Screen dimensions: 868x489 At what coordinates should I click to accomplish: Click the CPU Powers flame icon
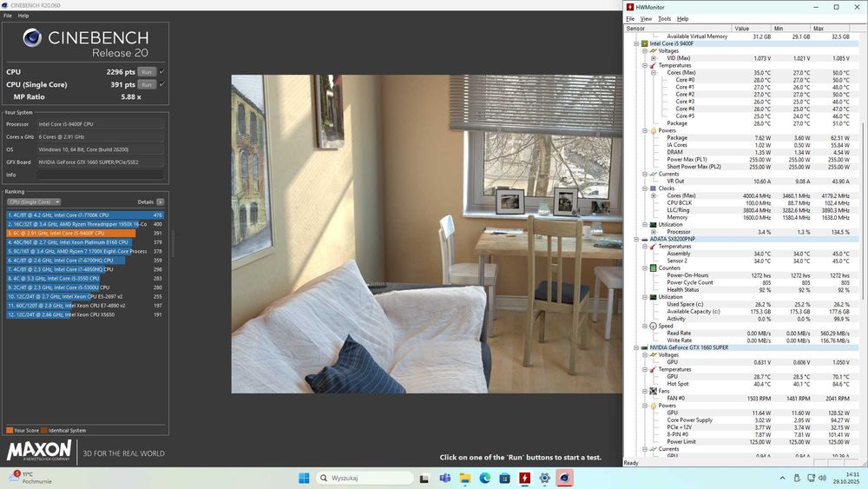click(x=654, y=130)
